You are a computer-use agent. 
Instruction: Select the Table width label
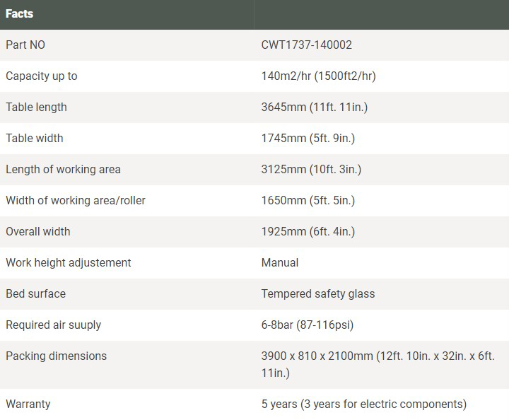(35, 139)
